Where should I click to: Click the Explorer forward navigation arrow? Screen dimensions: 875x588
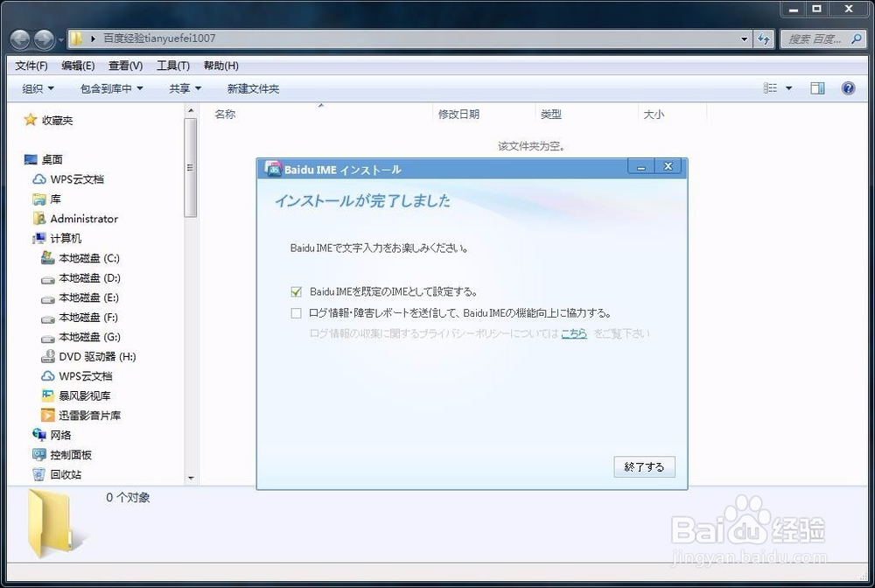point(44,39)
